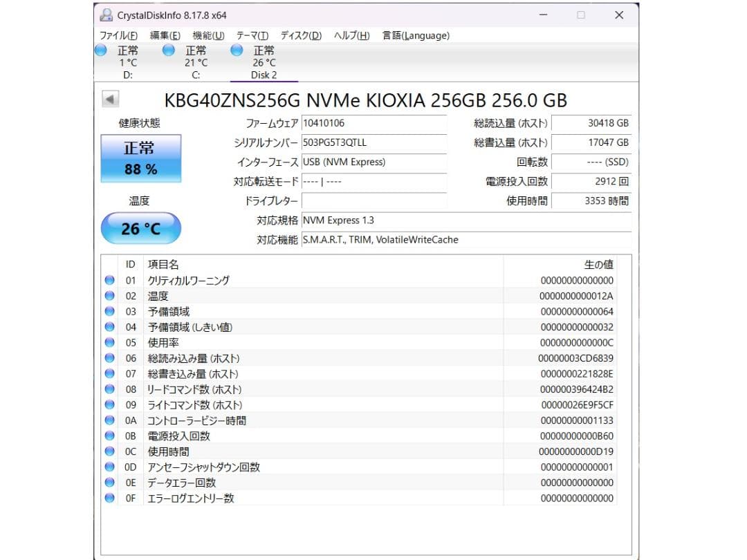Click the blue dot for 電源投入回数 row
Screen dimensions: 747x560
109,436
